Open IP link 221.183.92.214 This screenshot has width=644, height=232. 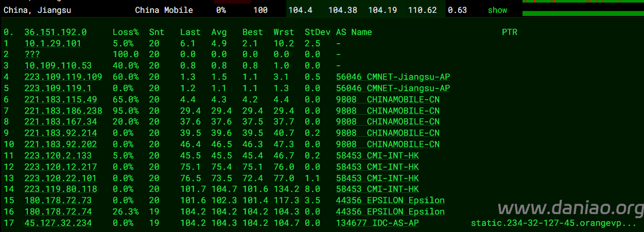tap(60, 133)
